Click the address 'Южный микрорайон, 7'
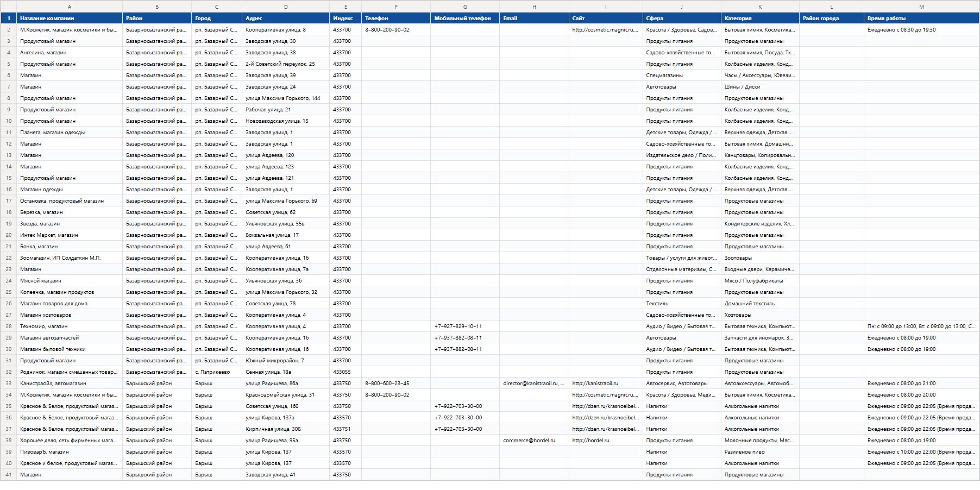Screen dimensions: 980x490 click(286, 361)
